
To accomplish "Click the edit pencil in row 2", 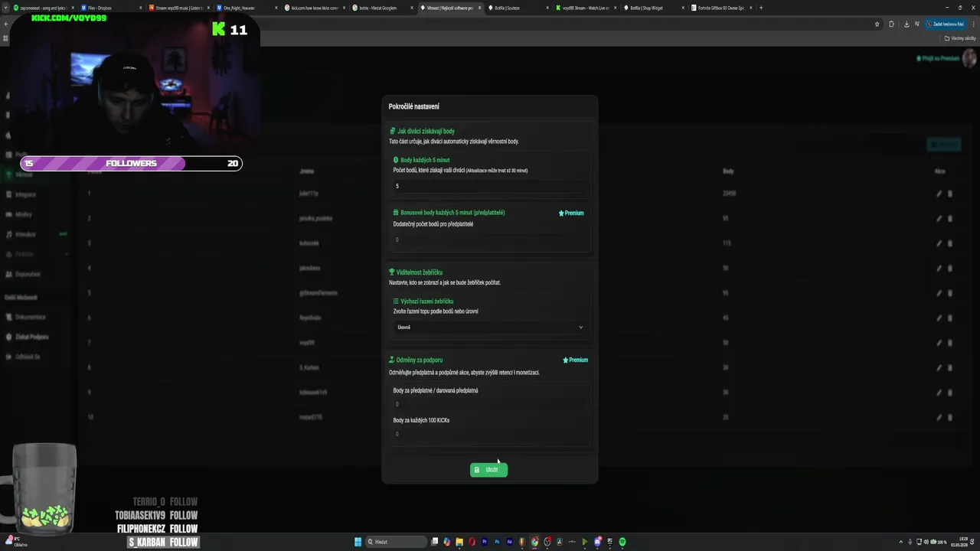I will [939, 218].
